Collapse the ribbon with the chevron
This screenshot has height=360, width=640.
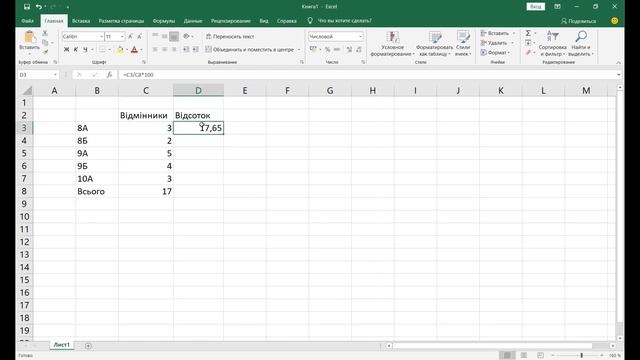618,62
